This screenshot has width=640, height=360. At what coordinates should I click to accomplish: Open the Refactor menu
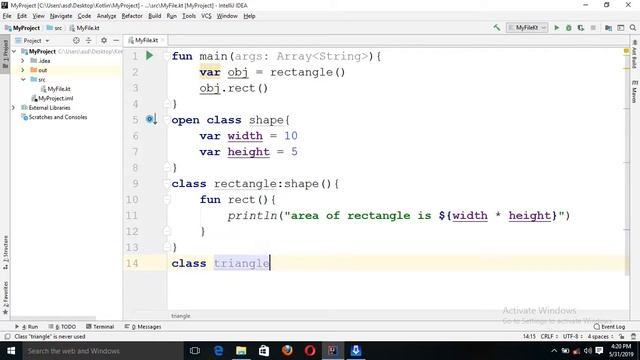pyautogui.click(x=132, y=16)
